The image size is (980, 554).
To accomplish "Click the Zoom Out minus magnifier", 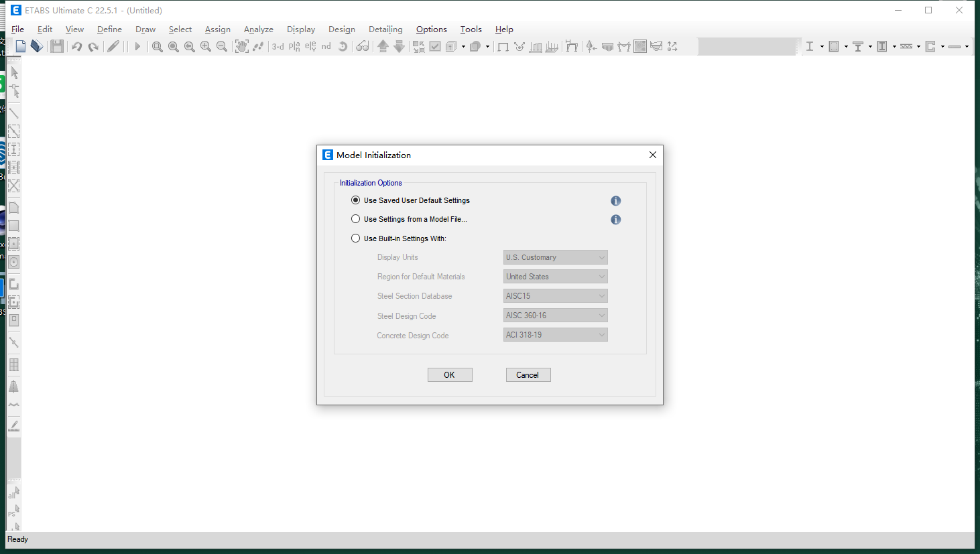I will [x=222, y=46].
